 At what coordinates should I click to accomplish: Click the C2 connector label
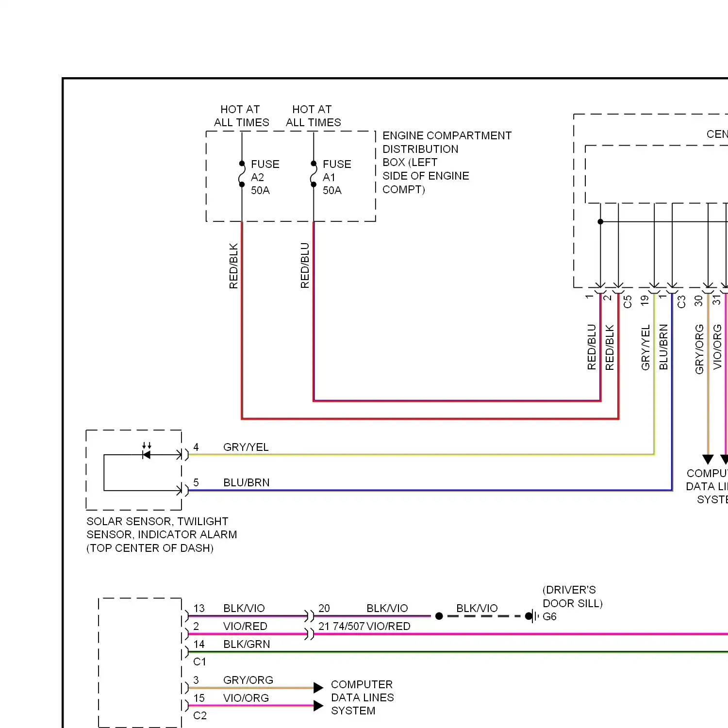(x=200, y=715)
